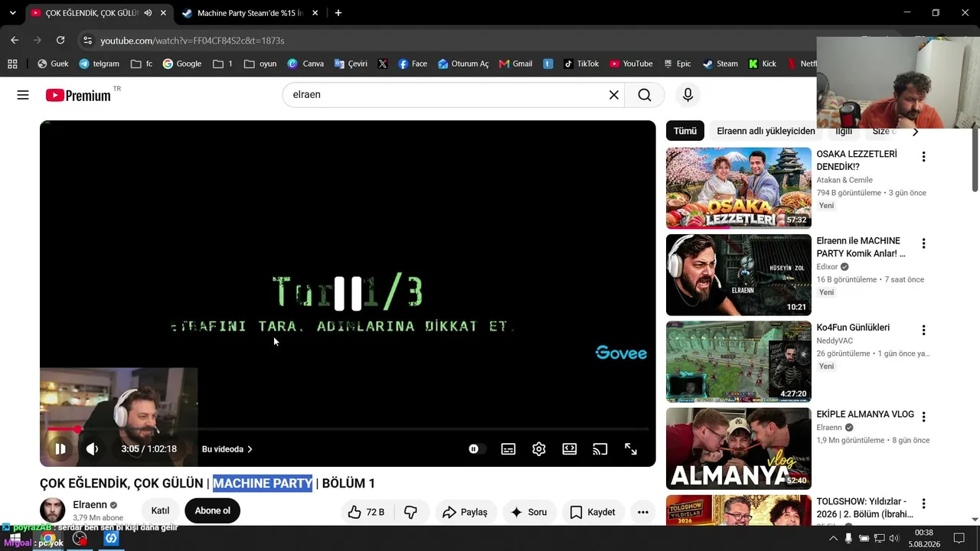Screen dimensions: 980x551
Task: Toggle subtitles with the captions icon
Action: tap(508, 449)
